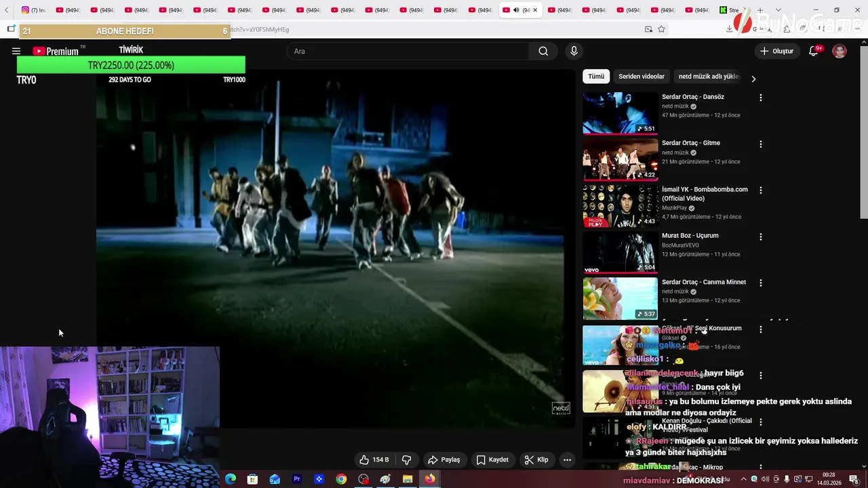Open Adobe Premiere Pro from taskbar

tap(297, 479)
